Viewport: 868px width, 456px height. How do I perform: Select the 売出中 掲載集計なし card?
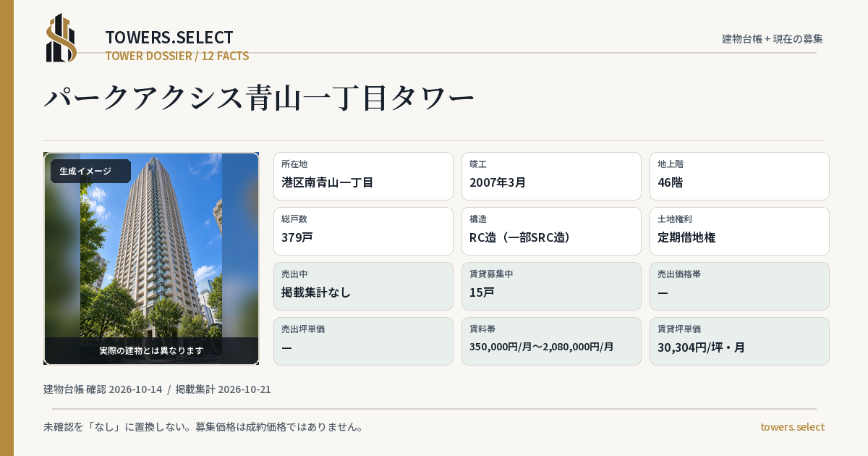pyautogui.click(x=363, y=286)
